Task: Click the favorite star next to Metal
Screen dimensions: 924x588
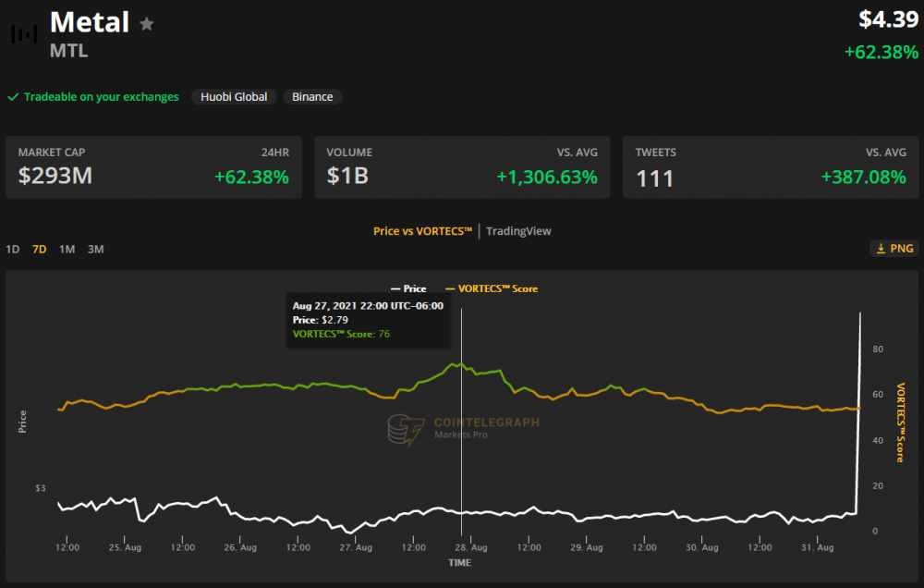Action: [x=147, y=24]
